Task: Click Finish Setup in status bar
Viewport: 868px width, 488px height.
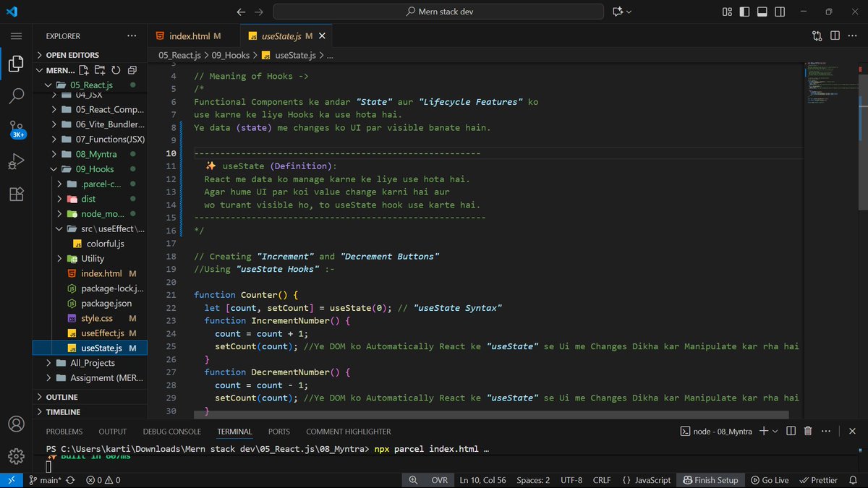Action: [710, 480]
